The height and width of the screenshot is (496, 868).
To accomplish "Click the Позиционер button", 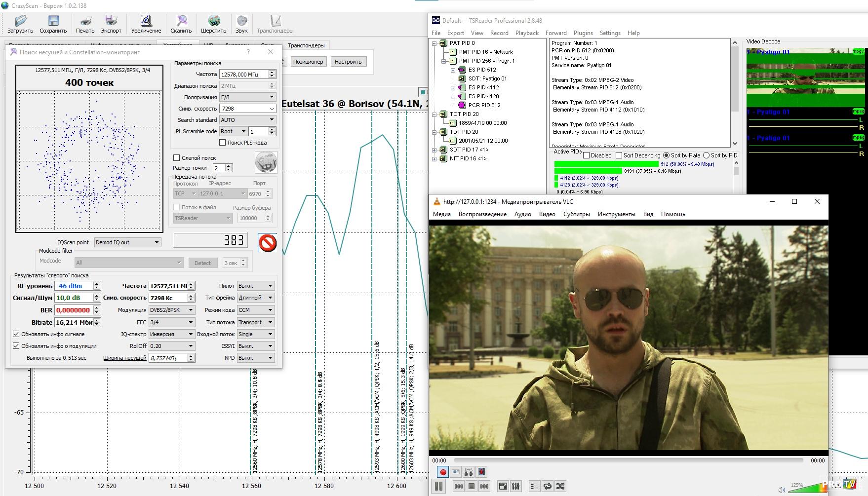I will (x=308, y=62).
